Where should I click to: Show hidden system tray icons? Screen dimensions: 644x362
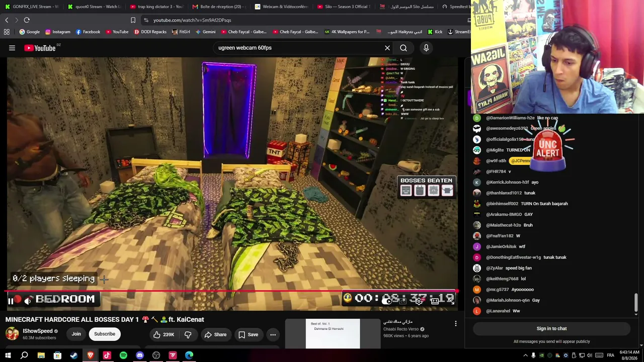[x=525, y=355]
